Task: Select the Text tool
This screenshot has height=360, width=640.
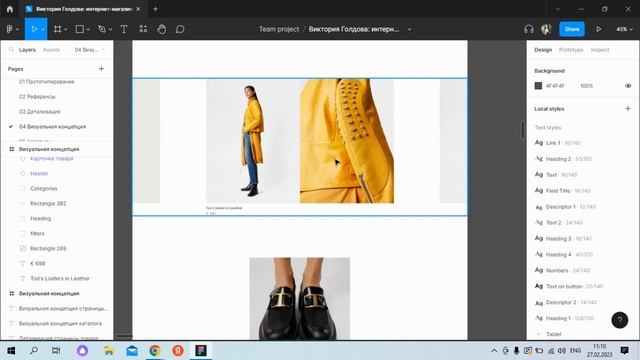Action: 124,29
